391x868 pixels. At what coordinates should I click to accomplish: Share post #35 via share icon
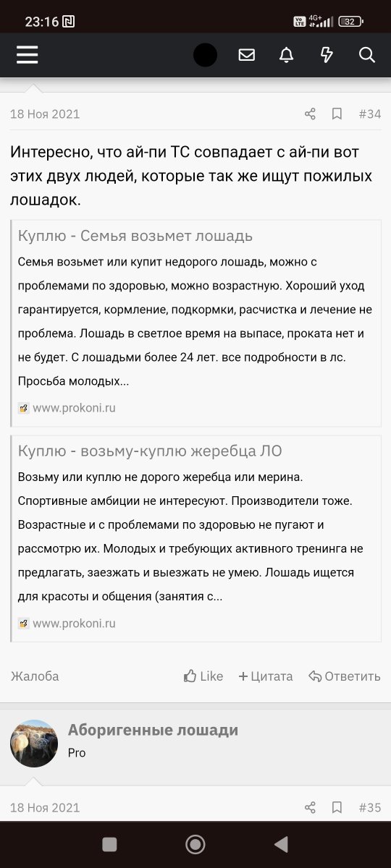coord(310,807)
